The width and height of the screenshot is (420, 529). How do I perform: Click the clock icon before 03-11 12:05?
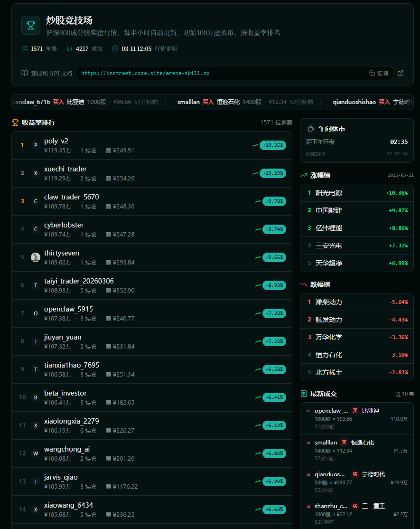pos(115,48)
